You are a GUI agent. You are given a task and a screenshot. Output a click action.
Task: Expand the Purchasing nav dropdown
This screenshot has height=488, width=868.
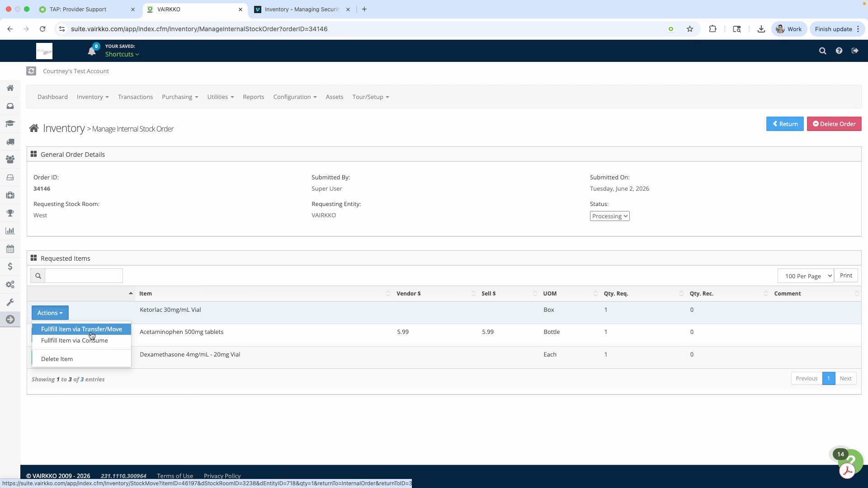coord(180,97)
